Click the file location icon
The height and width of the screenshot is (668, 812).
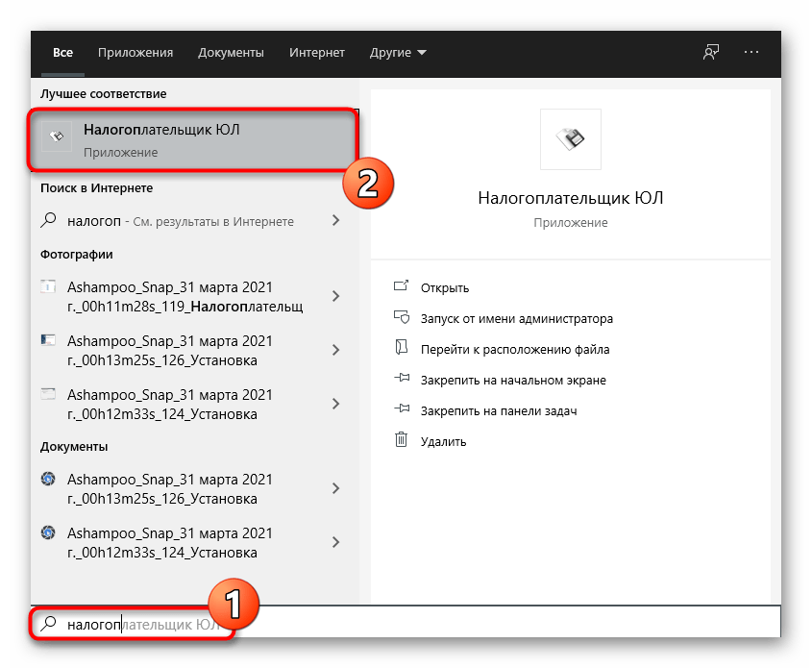coord(402,349)
